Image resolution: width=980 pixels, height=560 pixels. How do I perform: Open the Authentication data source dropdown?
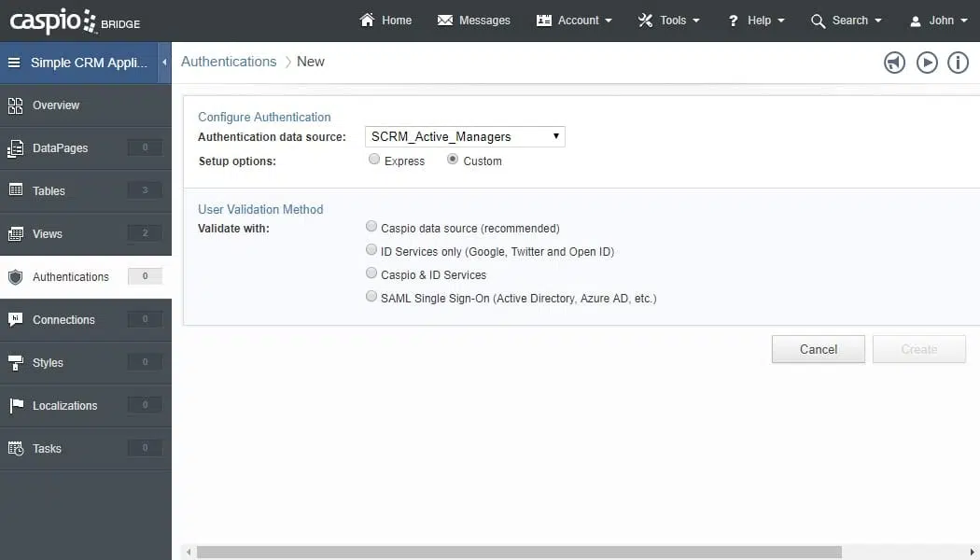pos(465,136)
